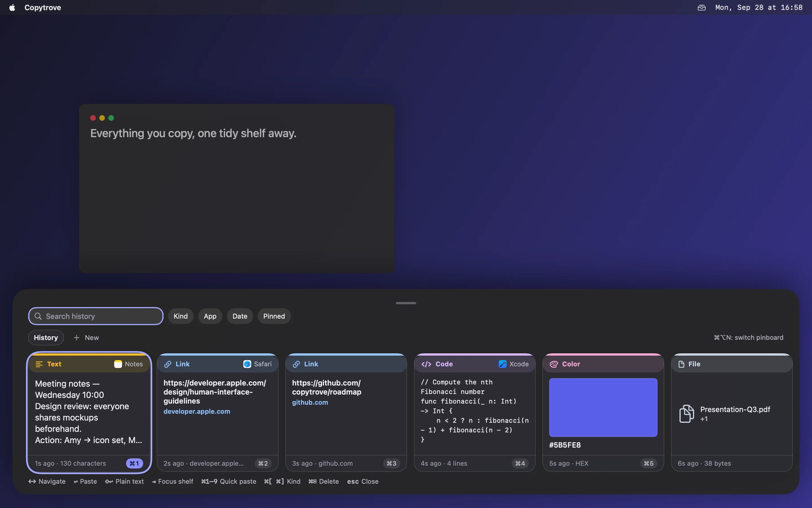Click the '3s ago · github.com' label

(322, 463)
